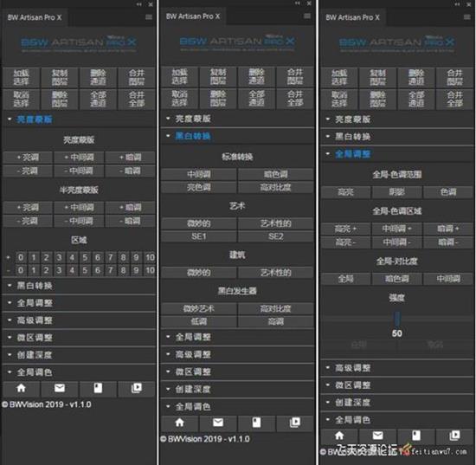Click video tutorial icon in middle panel
476x465 pixels.
coord(295,423)
